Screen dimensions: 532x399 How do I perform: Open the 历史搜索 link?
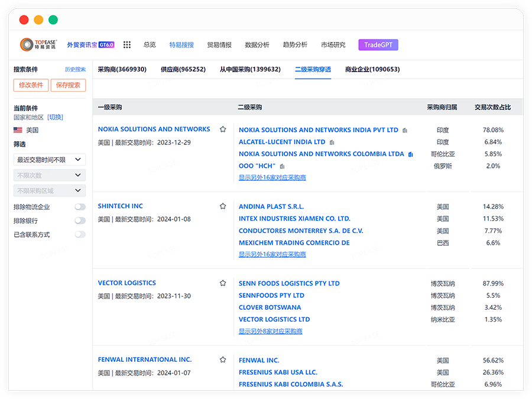(x=75, y=70)
